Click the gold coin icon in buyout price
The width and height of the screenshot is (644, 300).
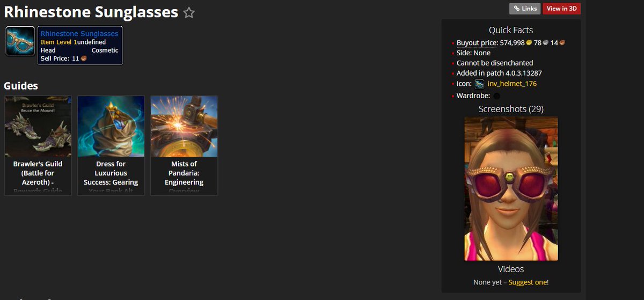tap(529, 42)
